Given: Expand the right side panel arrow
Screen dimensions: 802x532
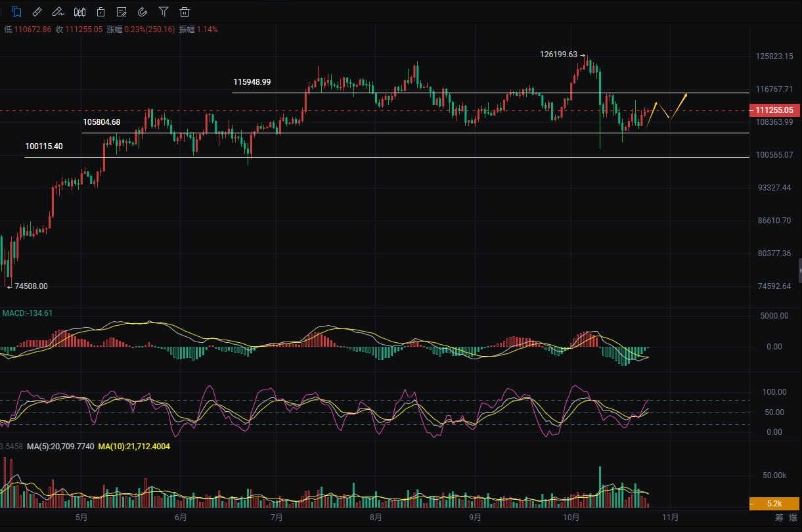Looking at the screenshot, I should [799, 270].
